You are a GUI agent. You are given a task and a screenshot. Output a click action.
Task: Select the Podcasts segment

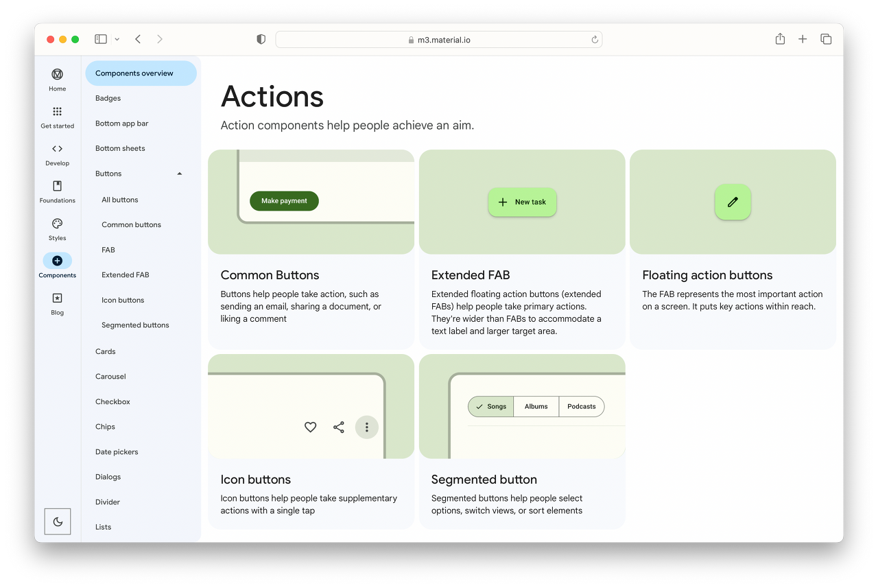(x=582, y=406)
